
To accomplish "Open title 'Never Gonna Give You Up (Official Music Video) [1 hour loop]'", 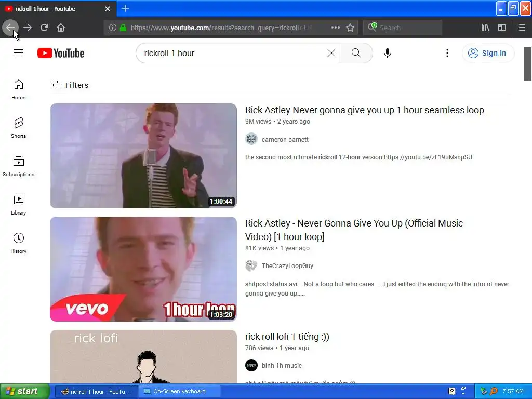I will pyautogui.click(x=354, y=230).
